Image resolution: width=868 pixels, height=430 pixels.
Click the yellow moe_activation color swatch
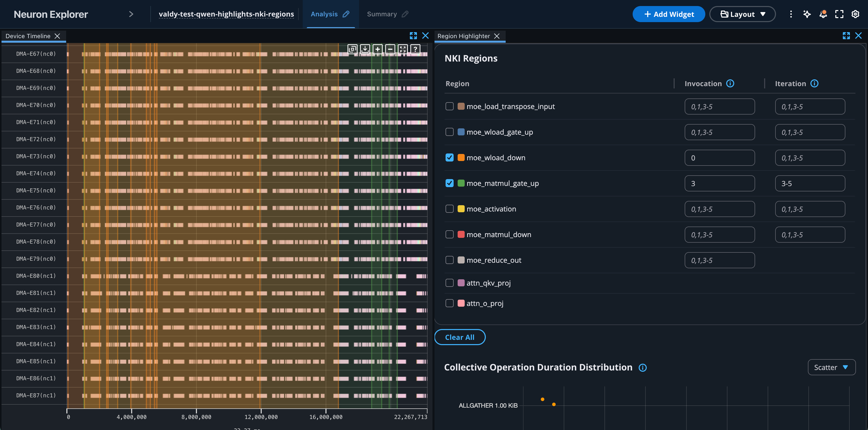[x=461, y=209]
